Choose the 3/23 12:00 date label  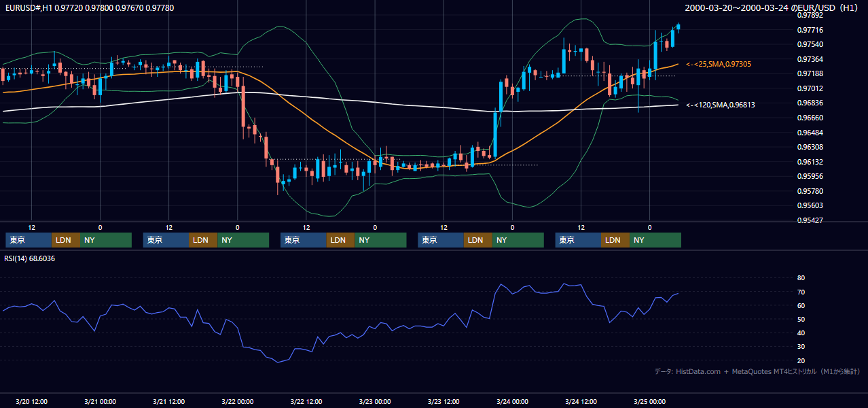[444, 401]
